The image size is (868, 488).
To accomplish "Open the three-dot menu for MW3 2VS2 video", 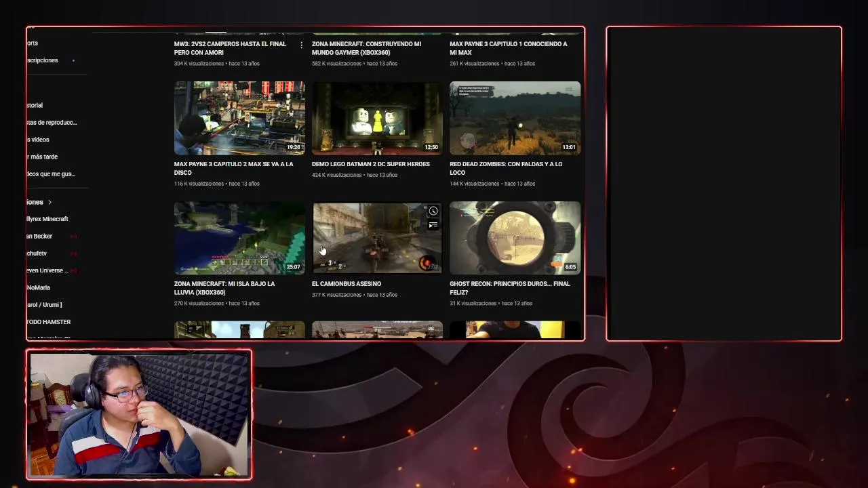I will coord(301,45).
